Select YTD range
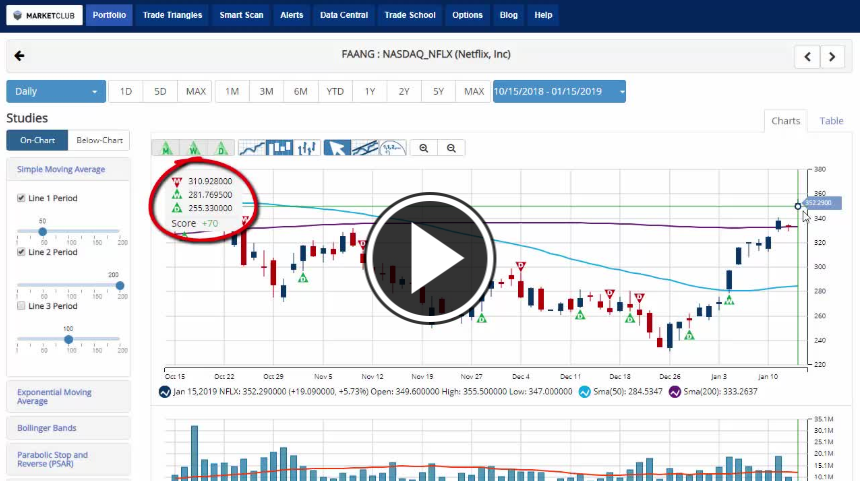 335,92
